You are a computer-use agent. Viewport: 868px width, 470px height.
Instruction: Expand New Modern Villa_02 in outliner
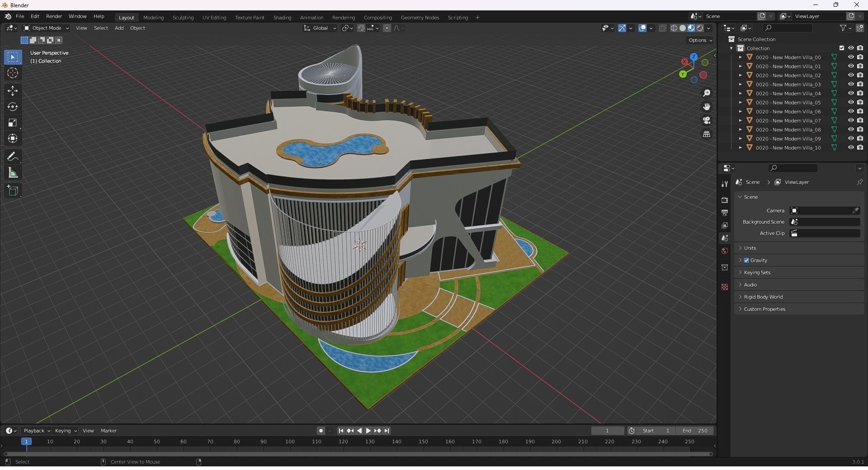(x=740, y=75)
